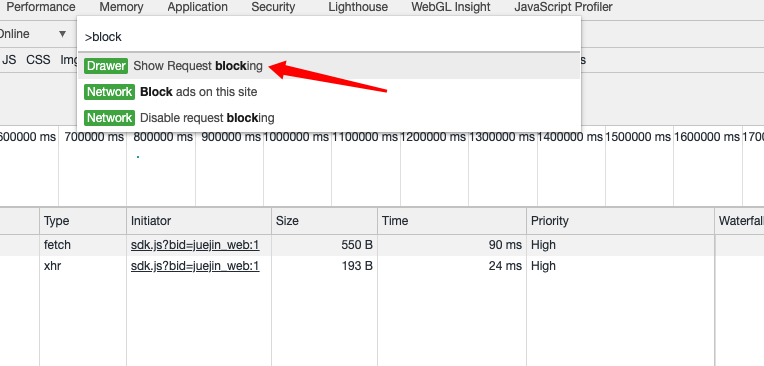Image resolution: width=764 pixels, height=366 pixels.
Task: Click the >block command input field
Action: click(x=329, y=37)
